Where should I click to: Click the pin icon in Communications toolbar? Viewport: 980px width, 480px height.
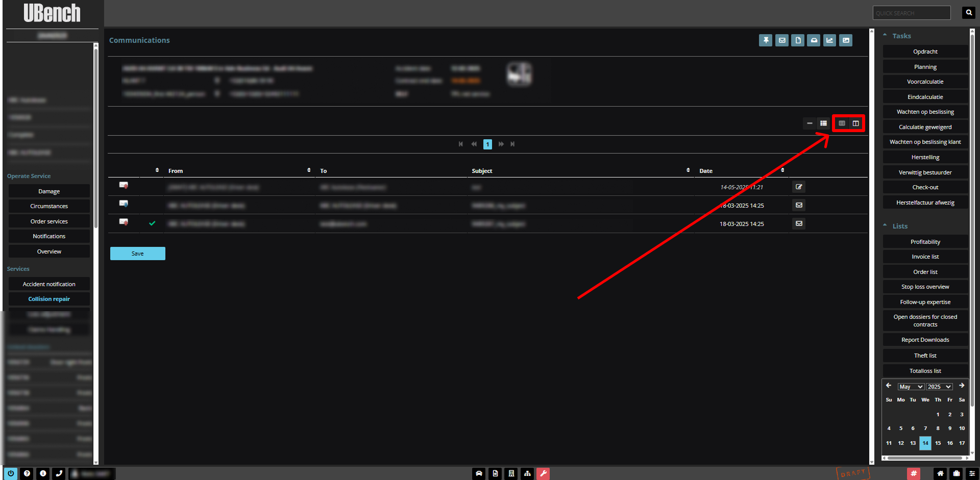pos(766,40)
